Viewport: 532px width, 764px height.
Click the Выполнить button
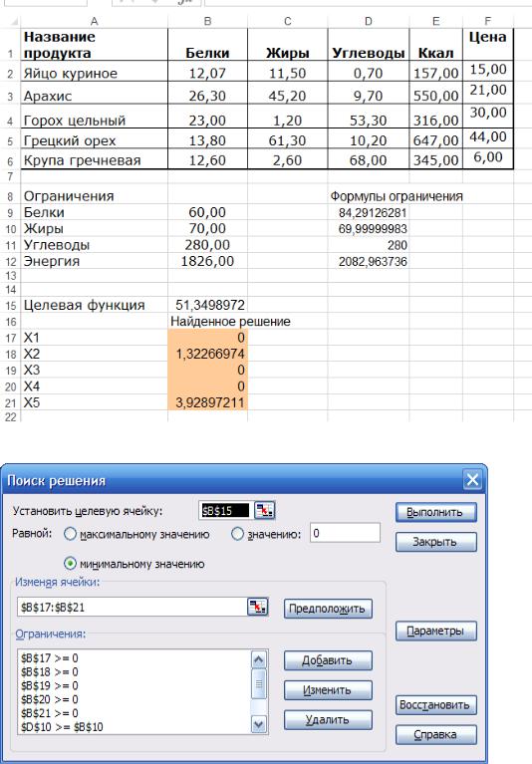point(436,512)
